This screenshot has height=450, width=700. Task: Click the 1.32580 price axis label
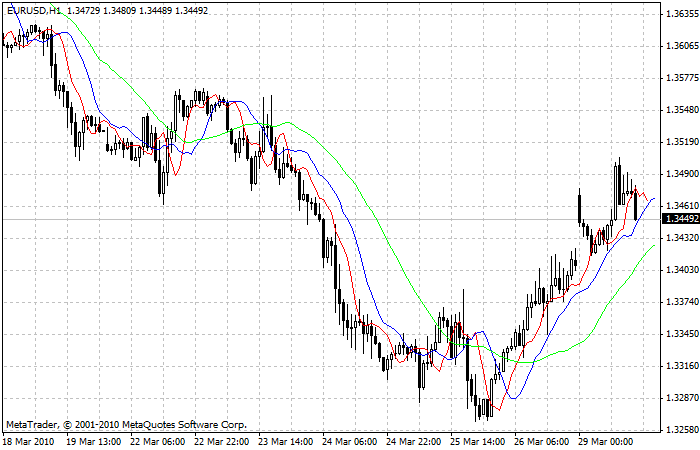pos(681,430)
